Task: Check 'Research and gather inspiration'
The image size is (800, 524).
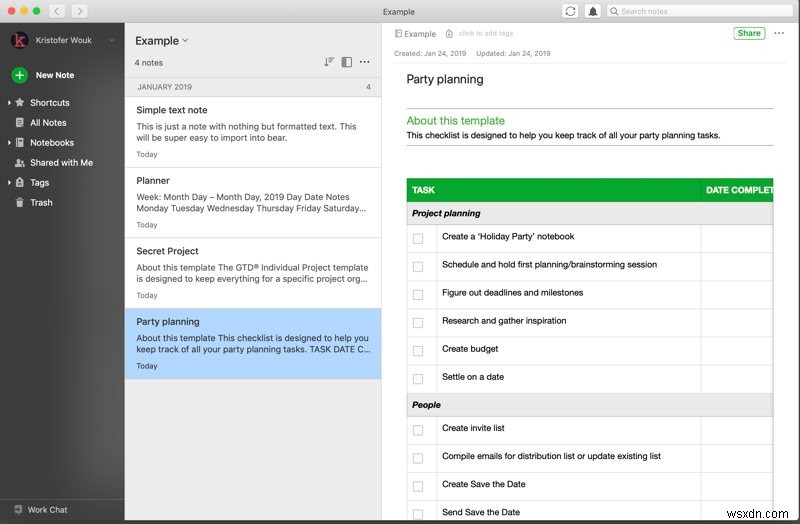Action: pyautogui.click(x=418, y=323)
